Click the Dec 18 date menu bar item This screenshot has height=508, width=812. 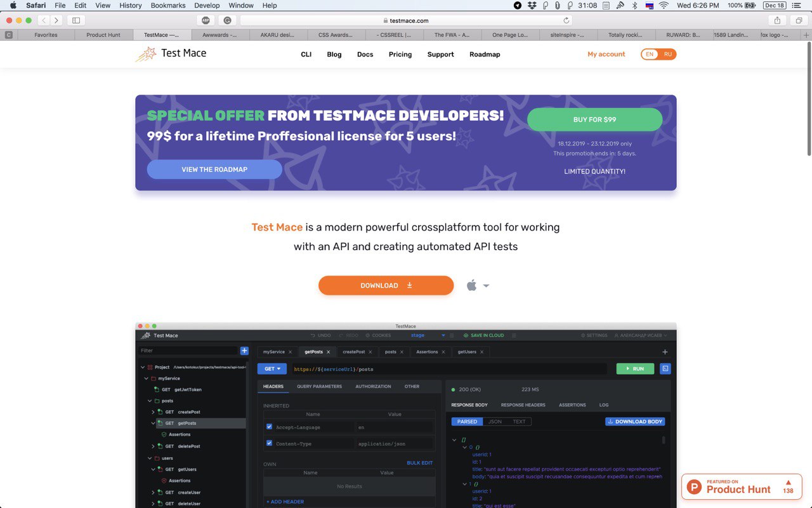[x=774, y=5]
